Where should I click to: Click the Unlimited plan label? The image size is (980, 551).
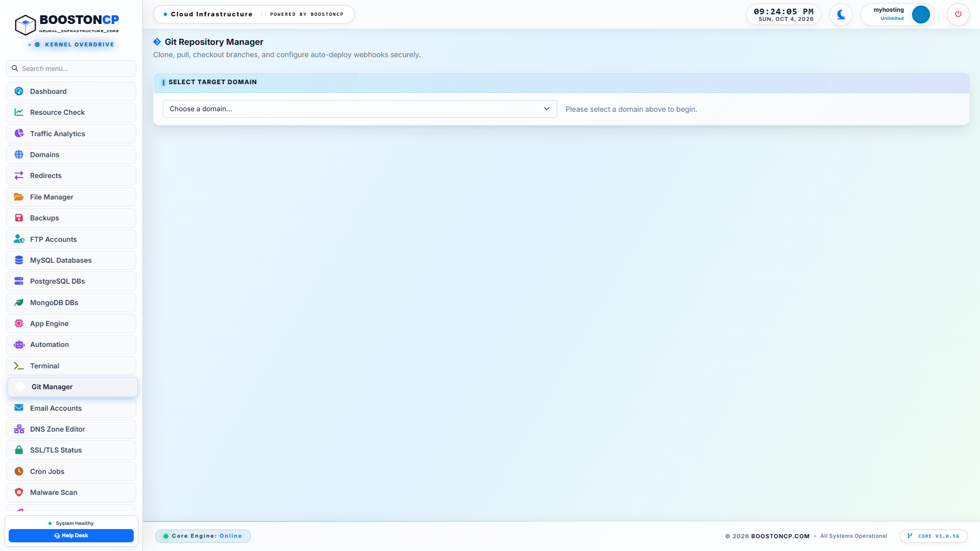[892, 18]
